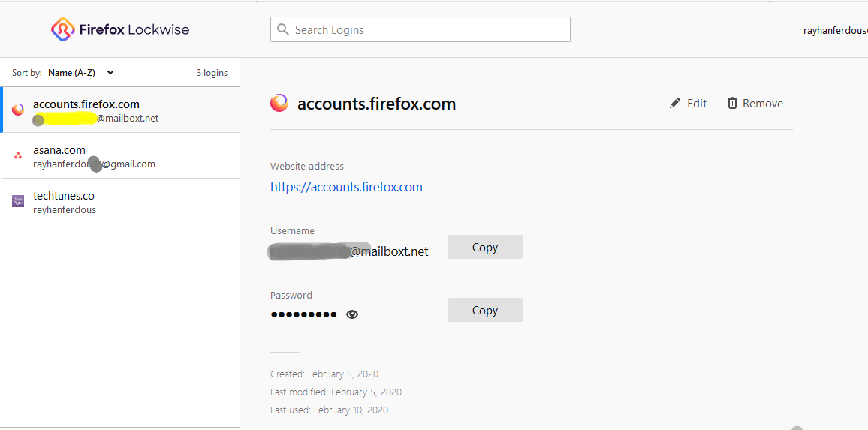Screen dimensions: 868x430
Task: Click the Search Logins input field
Action: 428,29
